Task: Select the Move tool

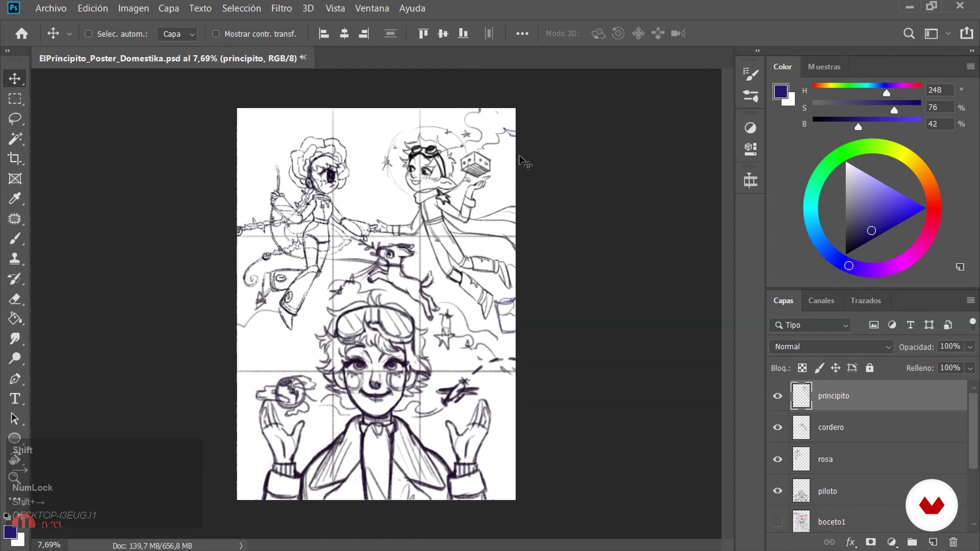Action: point(15,79)
